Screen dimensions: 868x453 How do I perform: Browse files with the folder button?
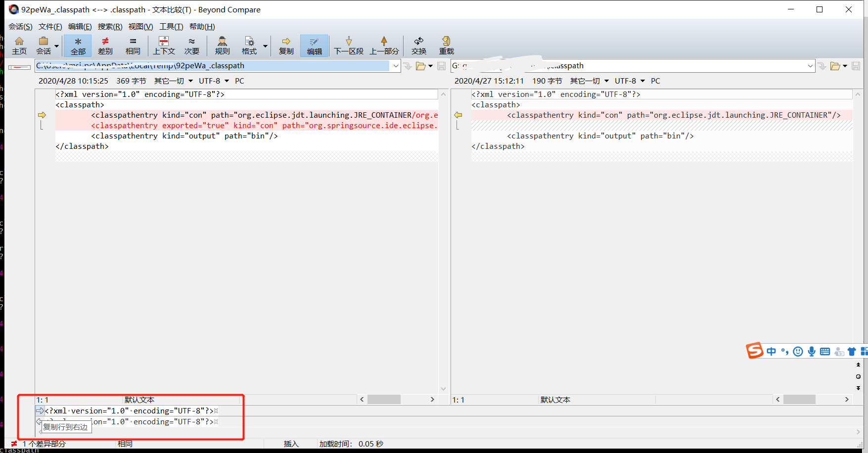coord(421,65)
